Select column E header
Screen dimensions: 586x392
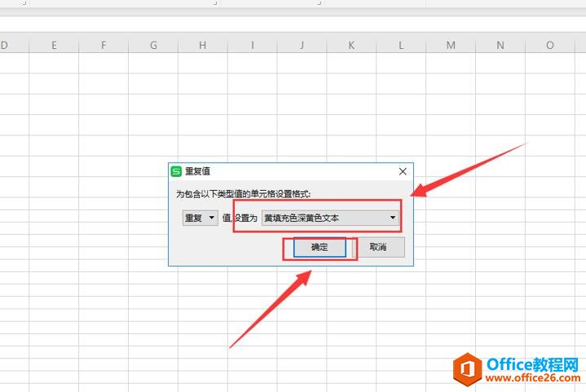(54, 45)
